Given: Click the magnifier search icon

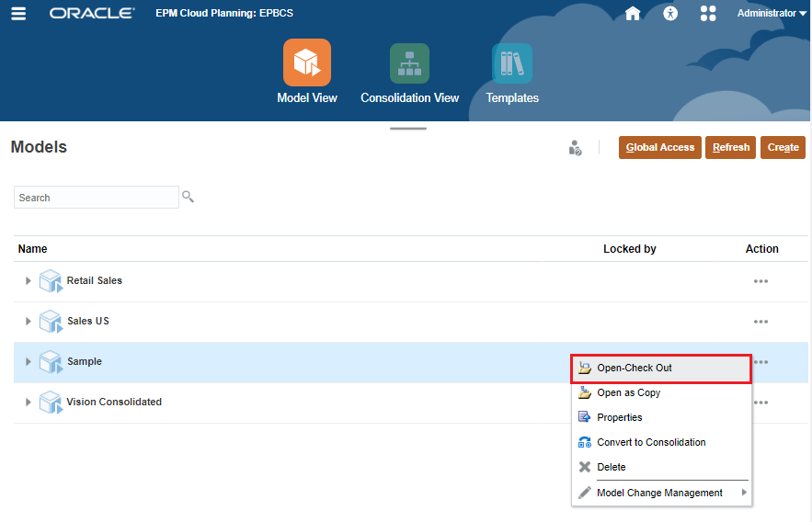Looking at the screenshot, I should click(x=188, y=197).
